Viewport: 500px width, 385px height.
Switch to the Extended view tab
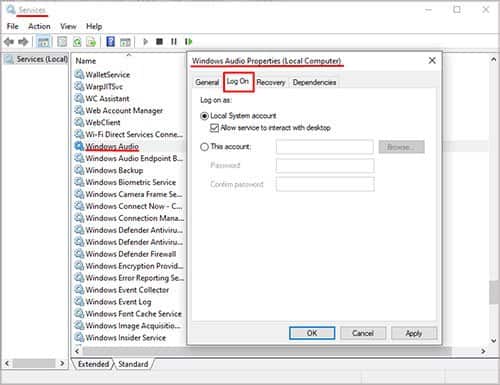click(x=93, y=364)
